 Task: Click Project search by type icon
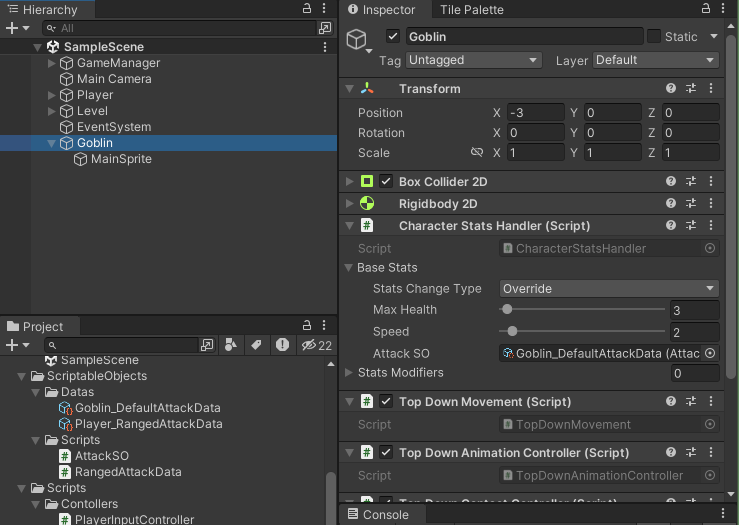pyautogui.click(x=230, y=345)
